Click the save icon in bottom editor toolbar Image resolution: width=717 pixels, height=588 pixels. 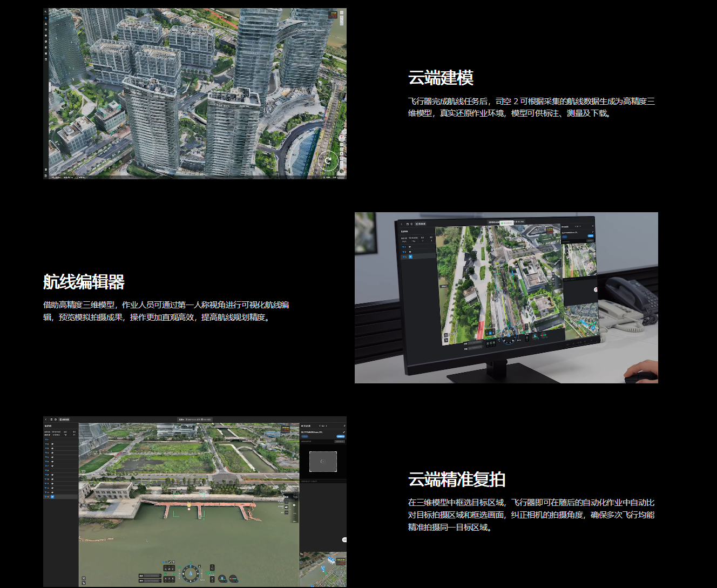[51, 420]
